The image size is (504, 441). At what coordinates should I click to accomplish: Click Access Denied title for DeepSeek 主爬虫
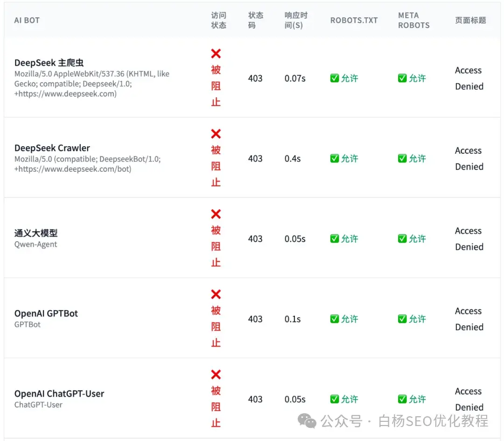469,78
